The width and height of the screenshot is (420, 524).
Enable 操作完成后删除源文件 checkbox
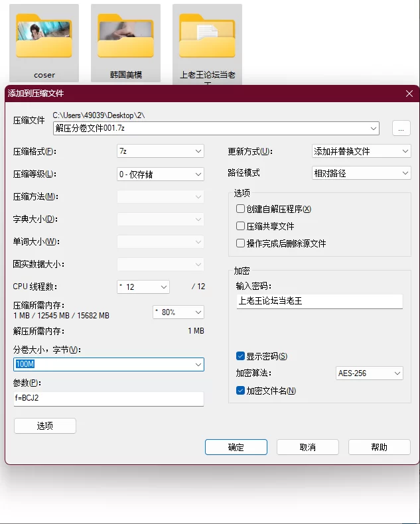(x=240, y=243)
